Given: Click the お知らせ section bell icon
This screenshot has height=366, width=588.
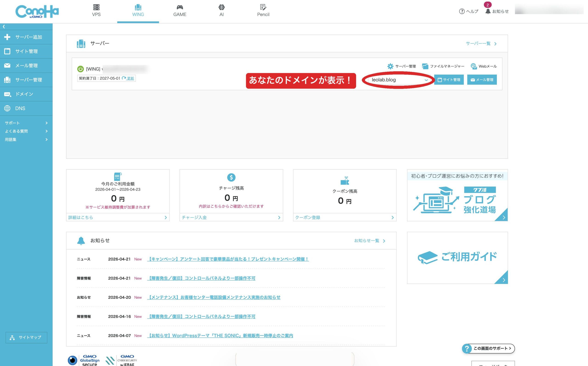Looking at the screenshot, I should (x=81, y=241).
